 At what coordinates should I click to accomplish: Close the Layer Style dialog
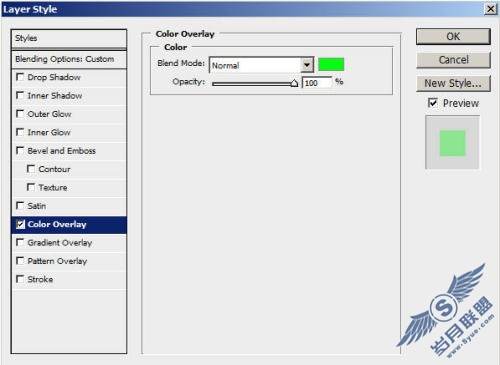(491, 9)
